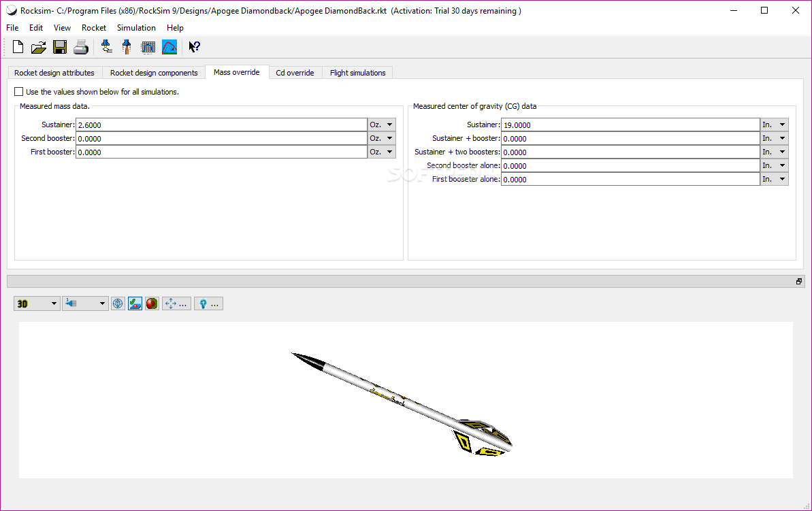This screenshot has height=511, width=812.
Task: Select the Mass override tab
Action: pyautogui.click(x=237, y=72)
